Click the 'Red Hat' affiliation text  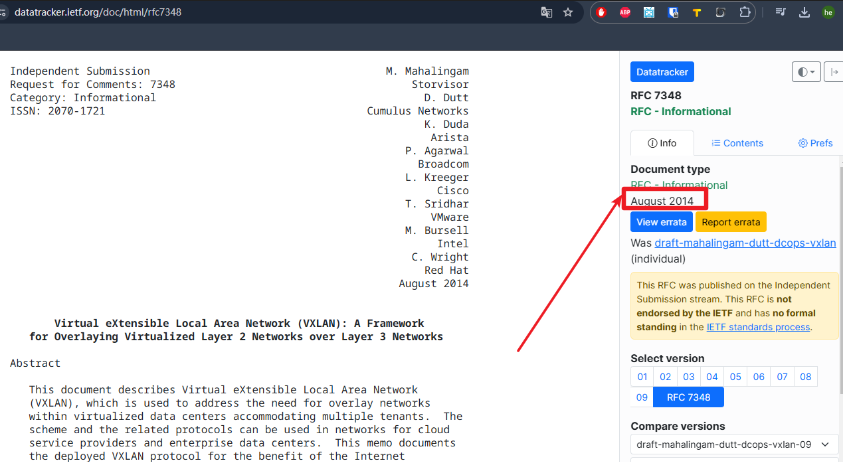[446, 271]
